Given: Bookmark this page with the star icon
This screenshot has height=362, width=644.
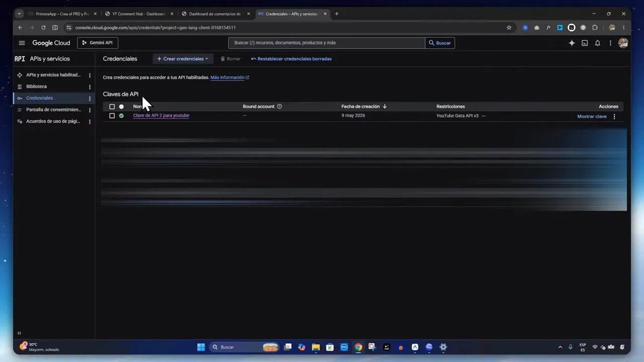Looking at the screenshot, I should pos(509,28).
